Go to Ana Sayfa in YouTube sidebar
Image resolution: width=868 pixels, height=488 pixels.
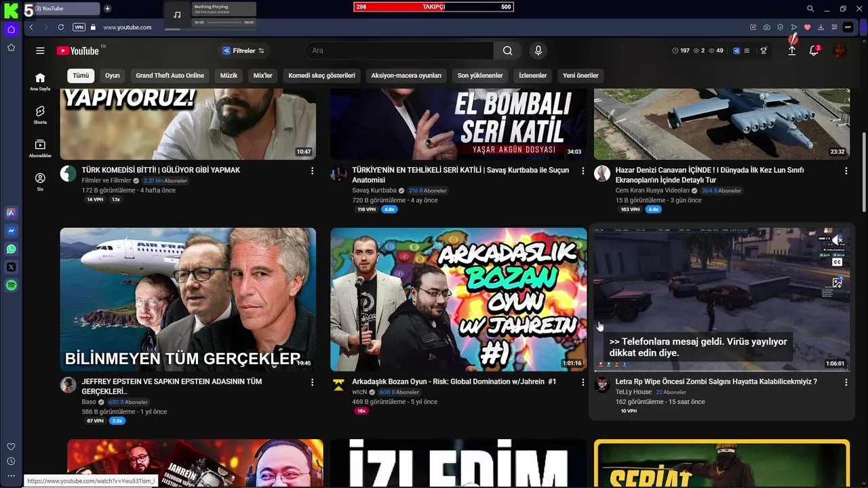click(x=40, y=81)
